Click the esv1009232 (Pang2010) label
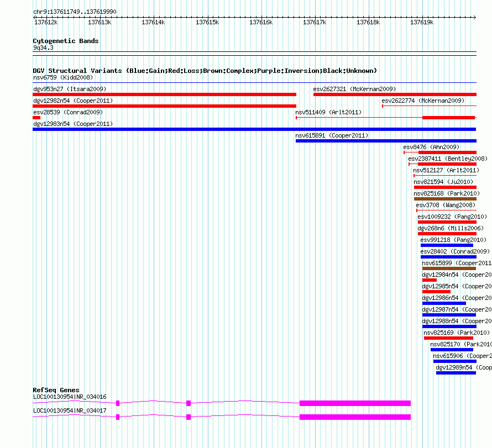Screen dimensions: 492x448 pos(452,217)
